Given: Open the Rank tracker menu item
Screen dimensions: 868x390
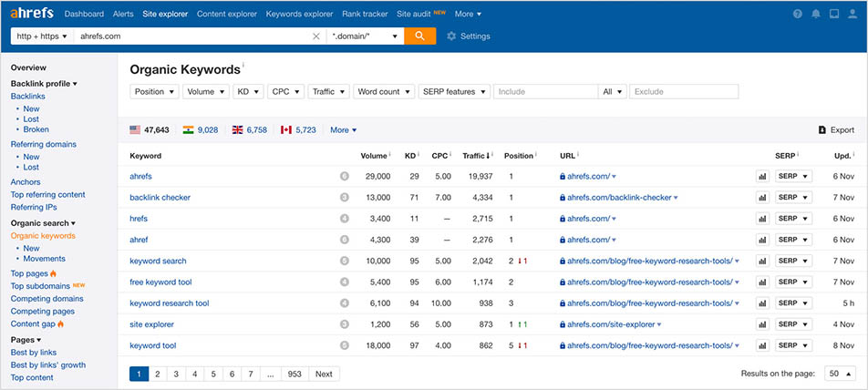Looking at the screenshot, I should (x=366, y=15).
